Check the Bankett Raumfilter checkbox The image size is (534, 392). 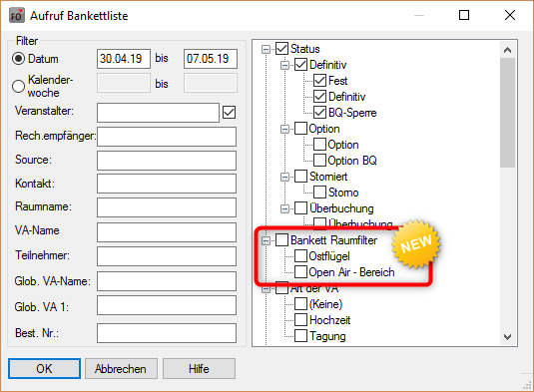point(281,240)
